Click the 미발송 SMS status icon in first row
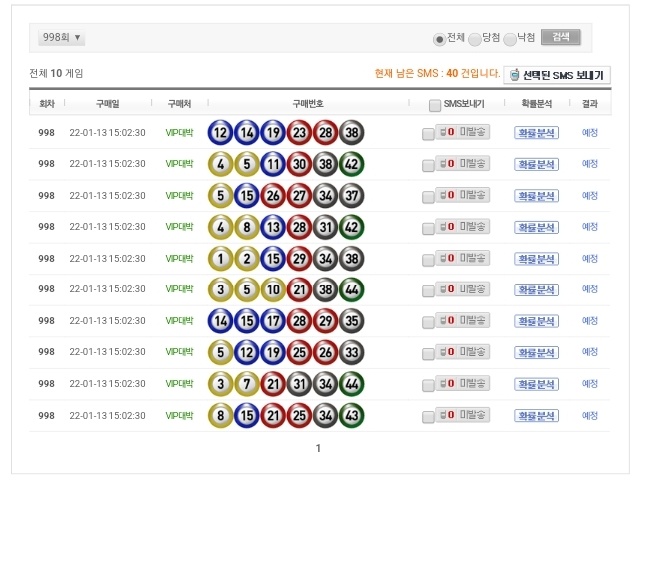Image resolution: width=670 pixels, height=570 pixels. (x=462, y=132)
